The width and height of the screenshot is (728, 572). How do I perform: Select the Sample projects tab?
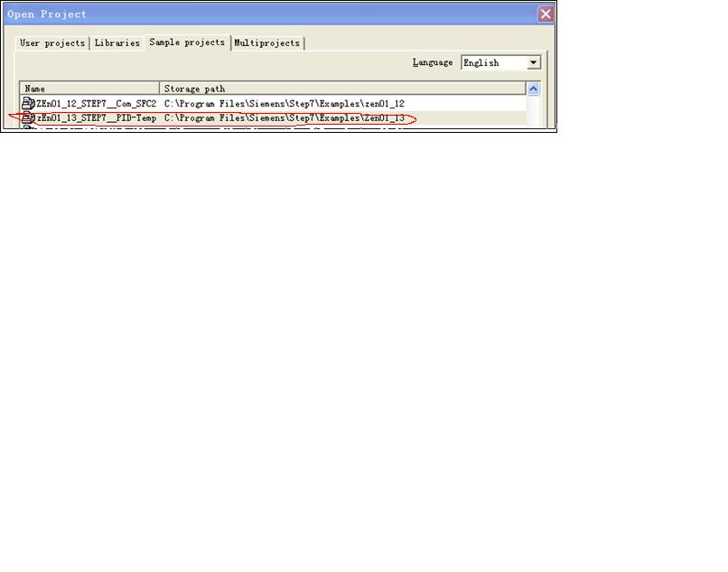tap(187, 42)
